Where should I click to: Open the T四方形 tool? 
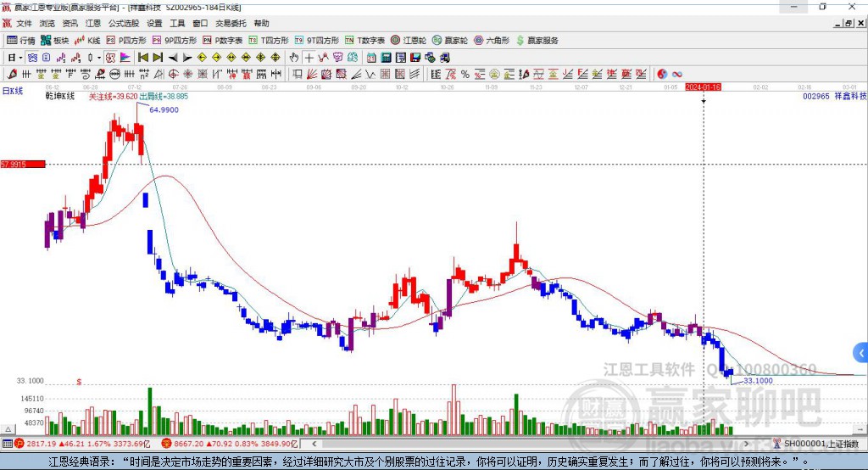[x=269, y=41]
